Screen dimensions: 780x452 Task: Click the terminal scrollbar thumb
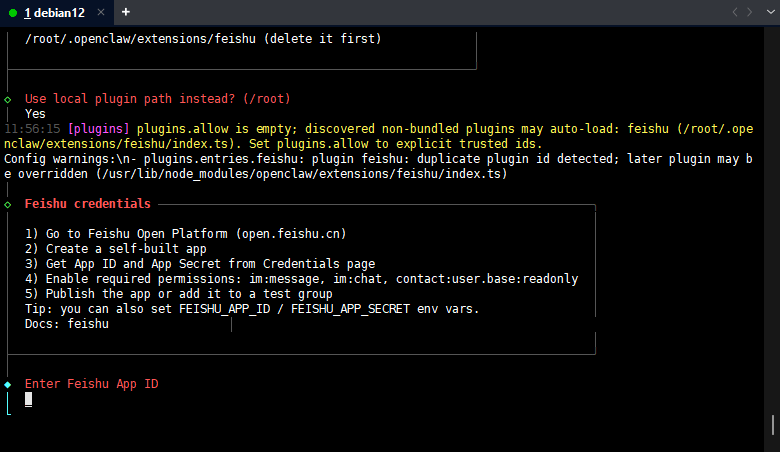tap(775, 430)
